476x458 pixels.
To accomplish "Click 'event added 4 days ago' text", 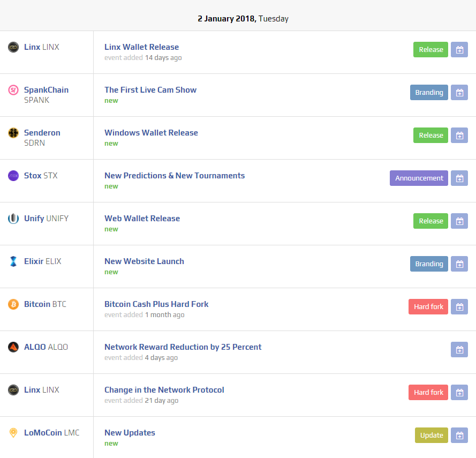I will [x=141, y=358].
